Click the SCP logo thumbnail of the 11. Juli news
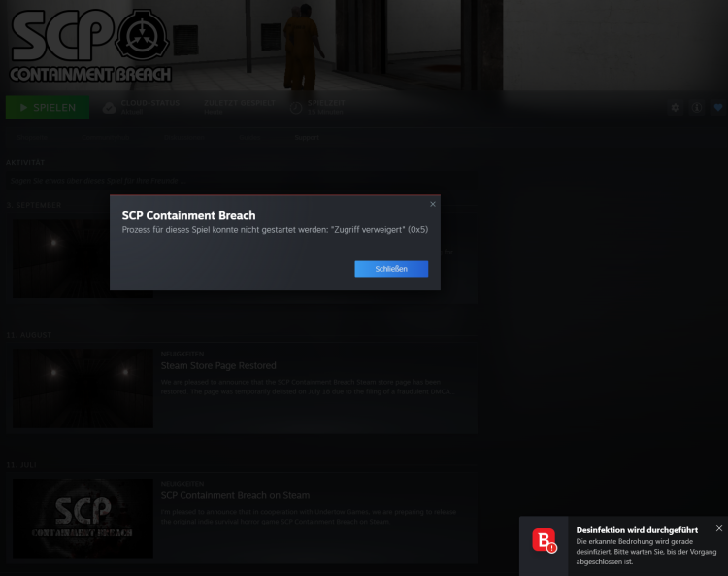728x576 pixels. coord(83,519)
